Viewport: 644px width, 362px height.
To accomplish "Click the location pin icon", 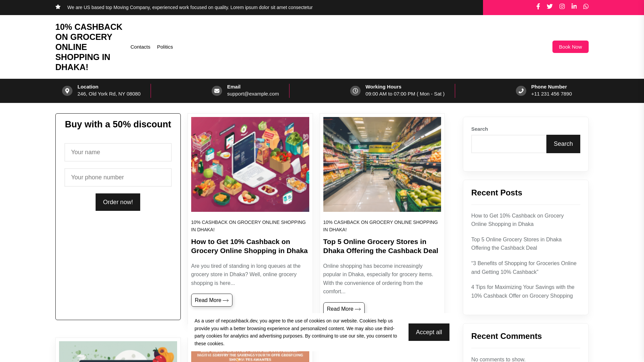I will coord(67,91).
